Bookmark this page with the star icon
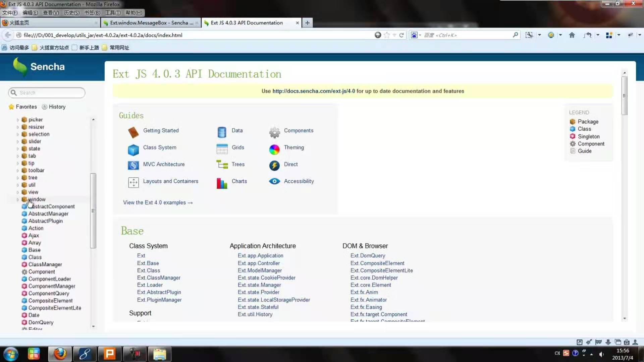The height and width of the screenshot is (362, 644). [x=387, y=35]
